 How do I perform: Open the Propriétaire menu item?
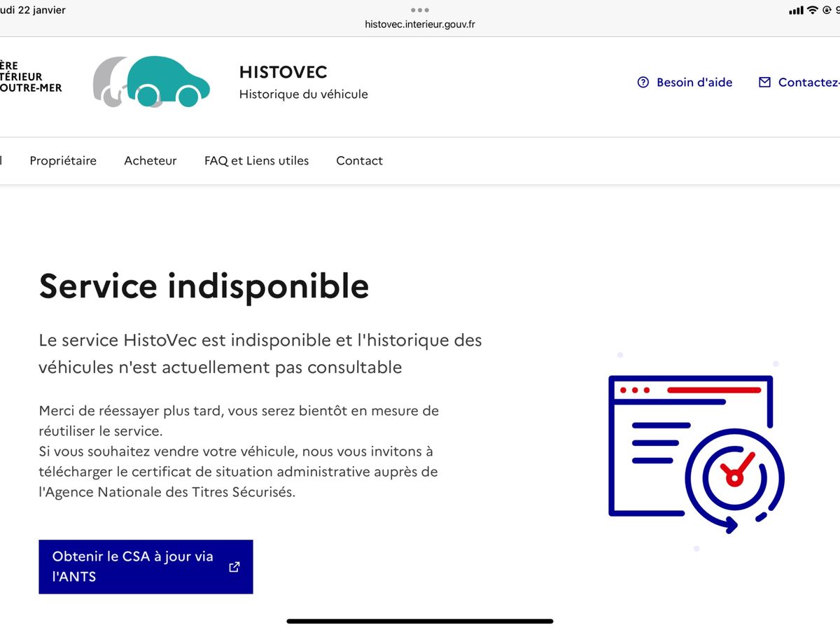(63, 160)
